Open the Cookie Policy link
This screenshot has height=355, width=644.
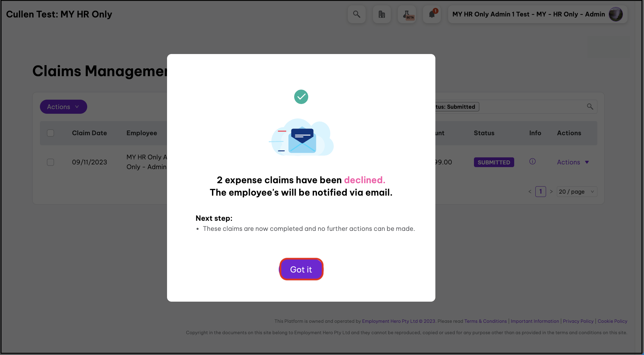coord(612,321)
